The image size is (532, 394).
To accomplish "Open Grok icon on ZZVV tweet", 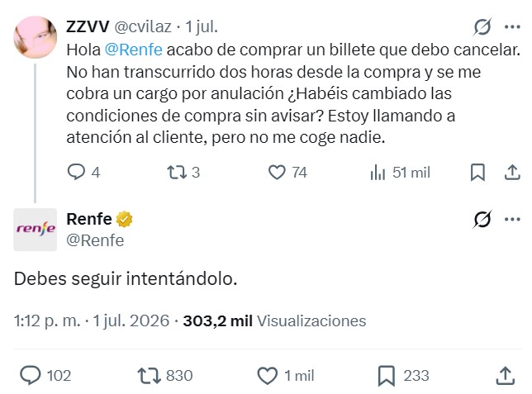I will [482, 26].
